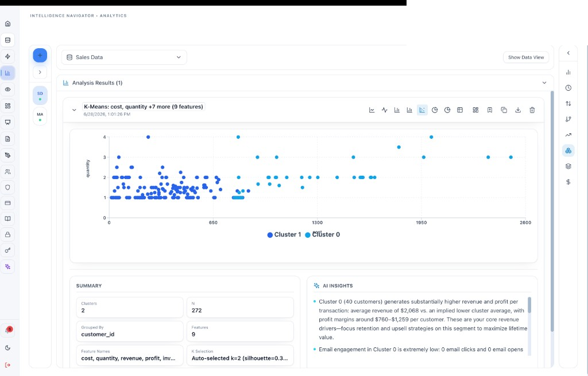Switch to first pie chart view
Screen dimensions: 588x376
(x=435, y=110)
